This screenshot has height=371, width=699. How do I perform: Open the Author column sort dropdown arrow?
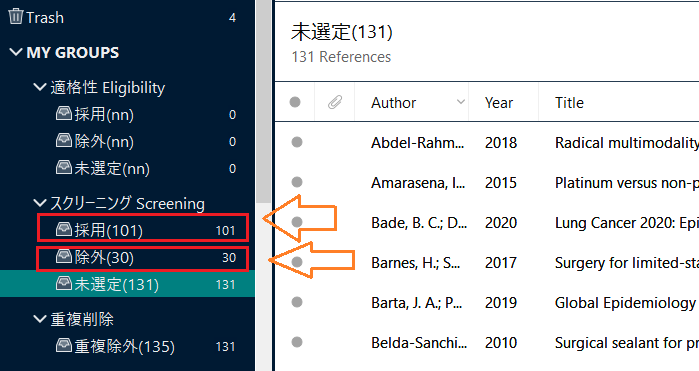click(461, 102)
